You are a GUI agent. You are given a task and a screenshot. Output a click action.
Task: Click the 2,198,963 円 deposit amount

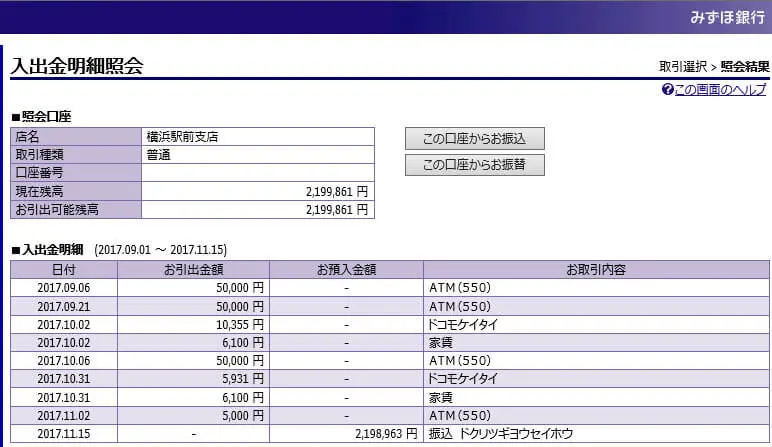(386, 434)
